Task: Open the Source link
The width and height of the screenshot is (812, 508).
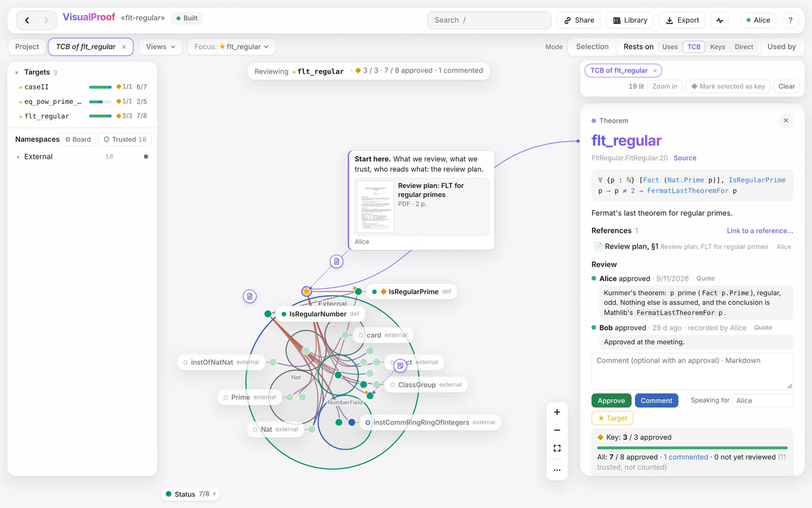Action: point(685,158)
